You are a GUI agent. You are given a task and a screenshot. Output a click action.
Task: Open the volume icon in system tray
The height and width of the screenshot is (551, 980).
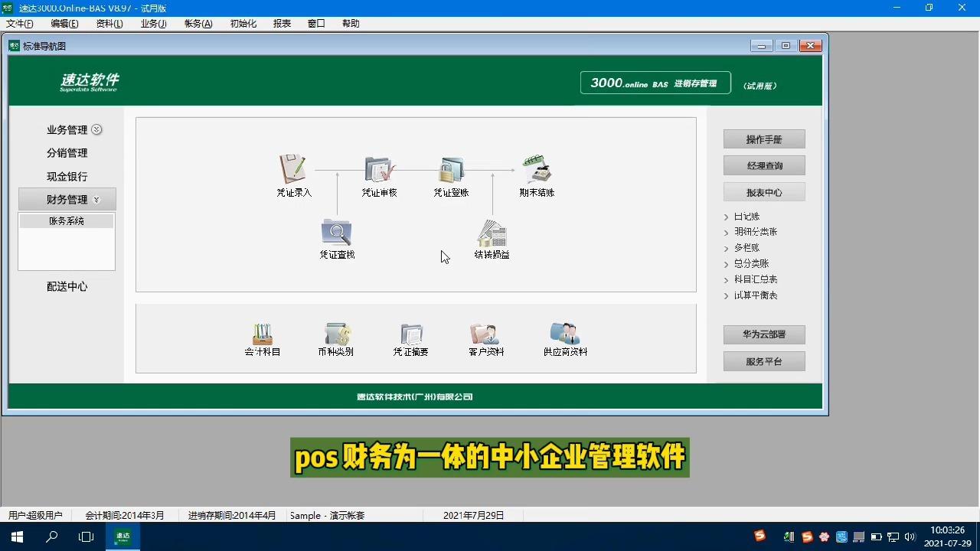pyautogui.click(x=910, y=537)
